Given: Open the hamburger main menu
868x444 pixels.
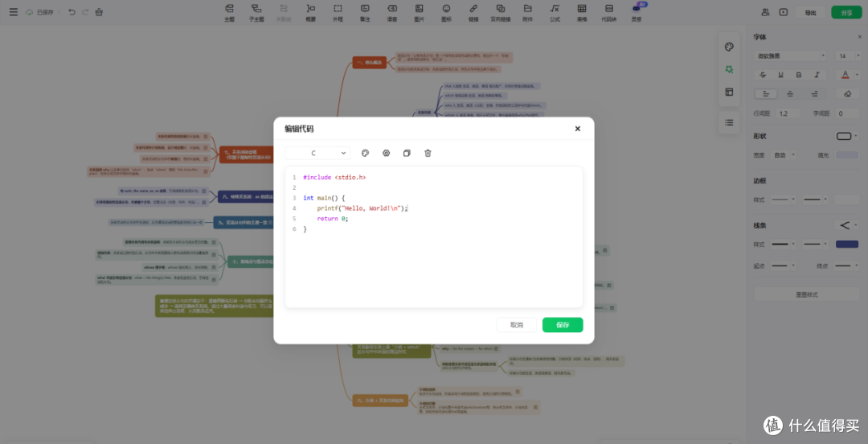Looking at the screenshot, I should click(14, 11).
